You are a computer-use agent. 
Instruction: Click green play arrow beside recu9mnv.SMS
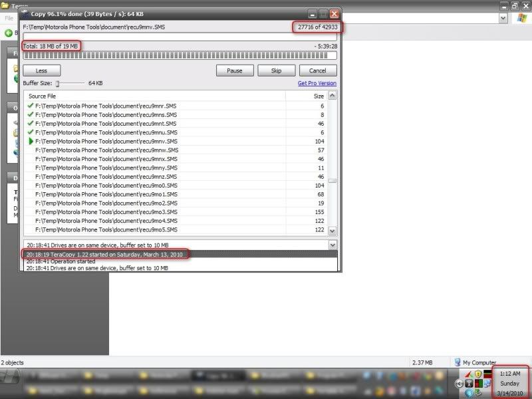coord(31,141)
